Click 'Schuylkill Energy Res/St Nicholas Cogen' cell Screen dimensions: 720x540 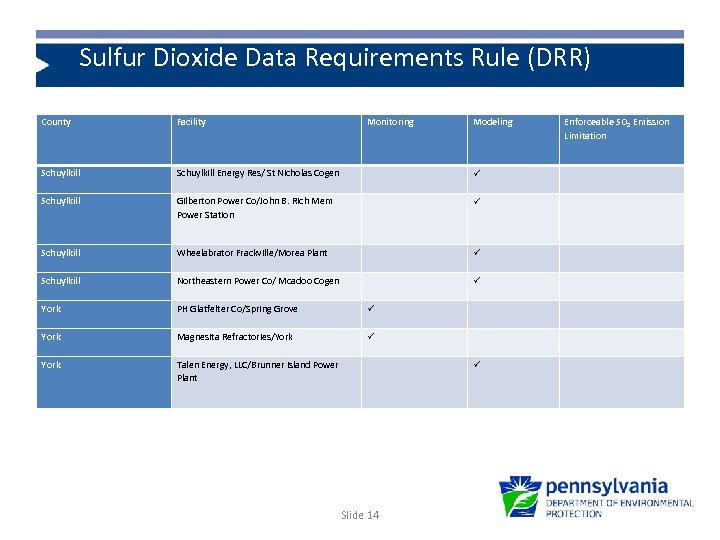[266, 180]
